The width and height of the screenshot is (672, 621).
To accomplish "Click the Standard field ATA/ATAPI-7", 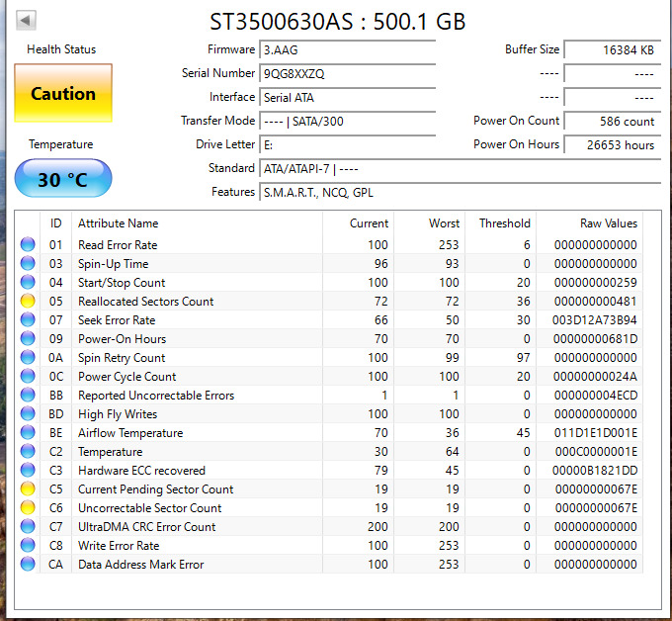I will [x=461, y=168].
